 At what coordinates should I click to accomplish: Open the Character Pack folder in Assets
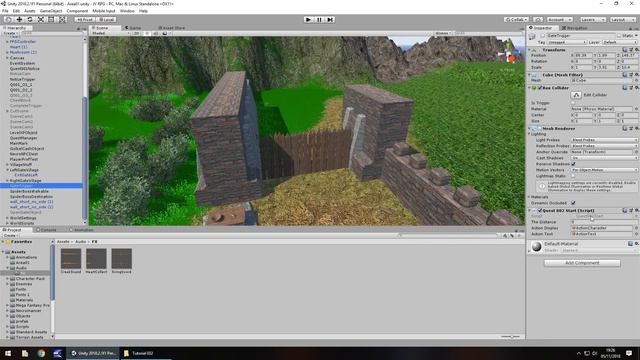pos(30,279)
